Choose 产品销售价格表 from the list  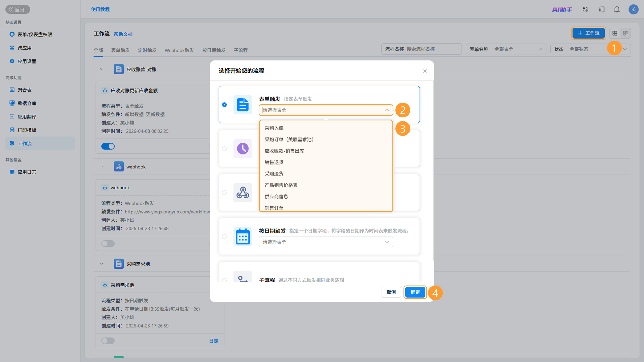[x=326, y=185]
